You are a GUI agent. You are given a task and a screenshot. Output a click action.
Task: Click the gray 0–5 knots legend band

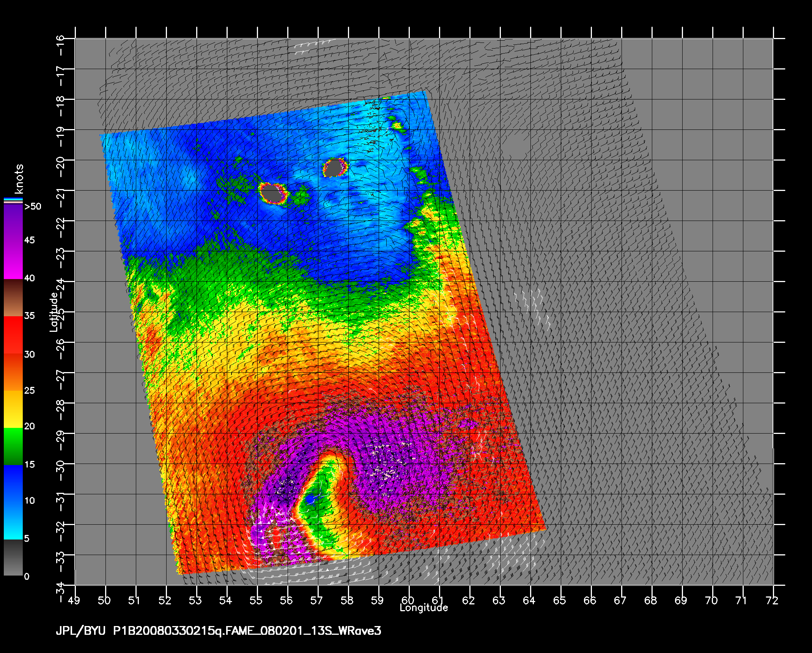tap(13, 557)
